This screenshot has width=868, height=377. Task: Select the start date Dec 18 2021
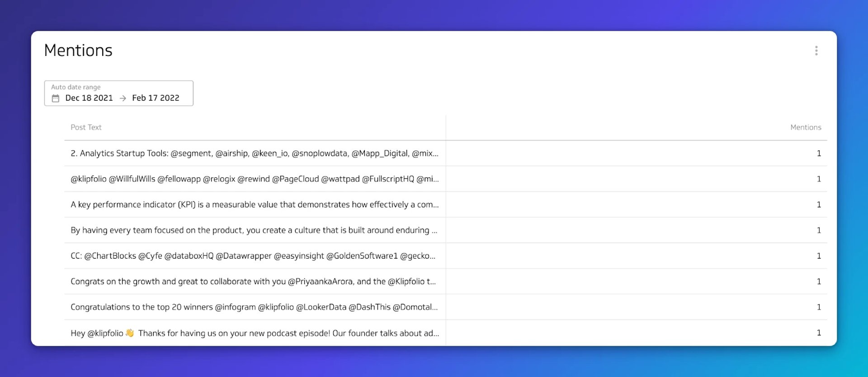pos(89,98)
